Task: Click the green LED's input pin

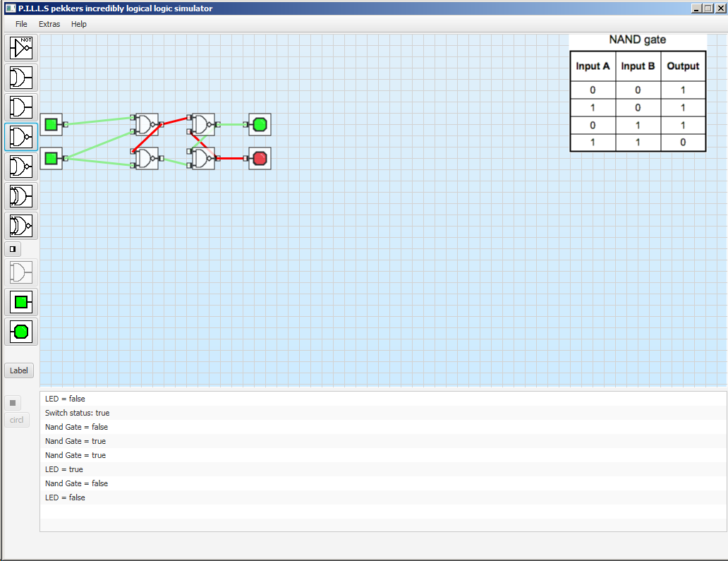Action: click(245, 124)
